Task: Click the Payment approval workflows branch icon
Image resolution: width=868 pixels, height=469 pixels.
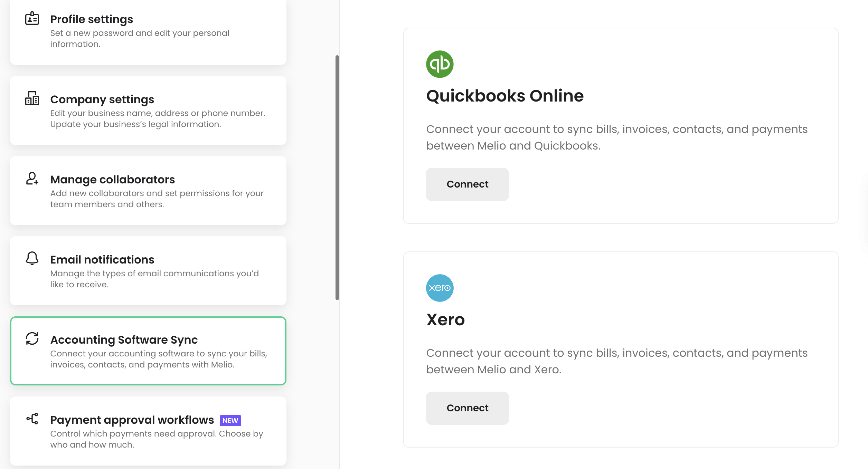Action: [32, 419]
